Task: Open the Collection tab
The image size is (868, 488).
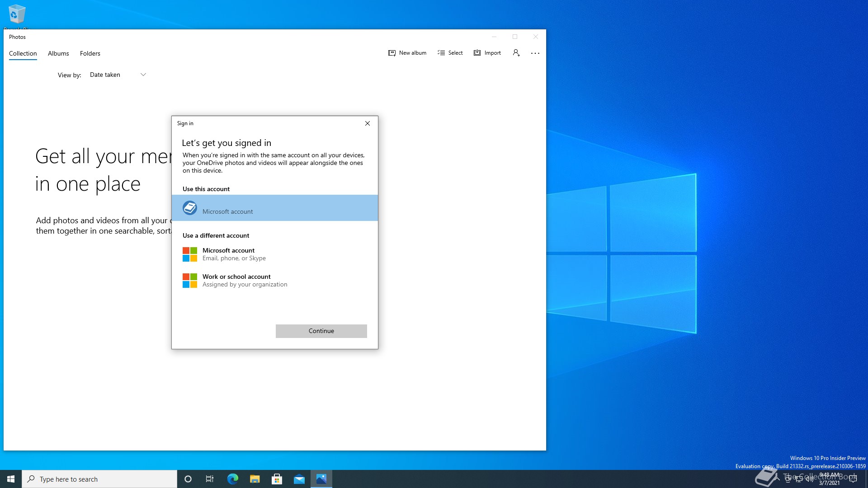Action: point(23,53)
